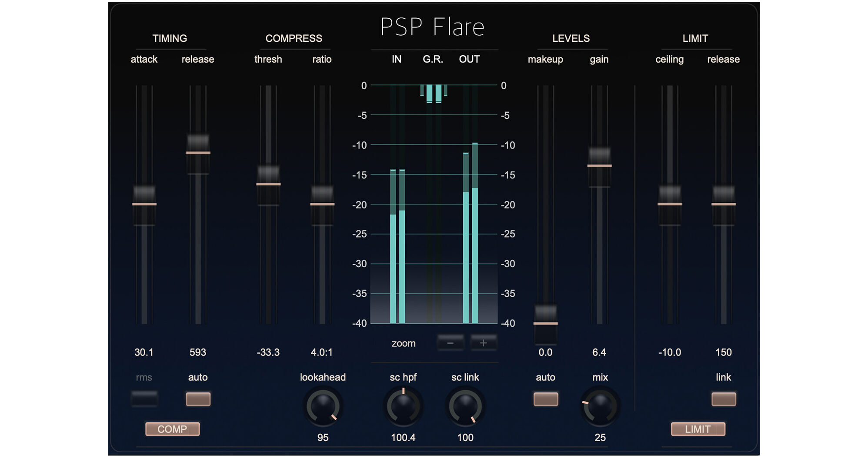This screenshot has height=456, width=868.
Task: Click the attack slider handle
Action: click(144, 204)
